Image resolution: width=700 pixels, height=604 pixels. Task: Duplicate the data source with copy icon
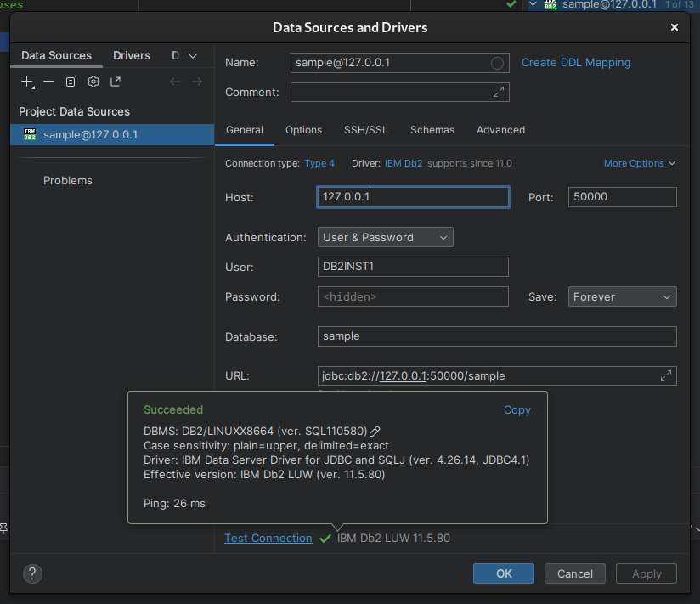71,82
